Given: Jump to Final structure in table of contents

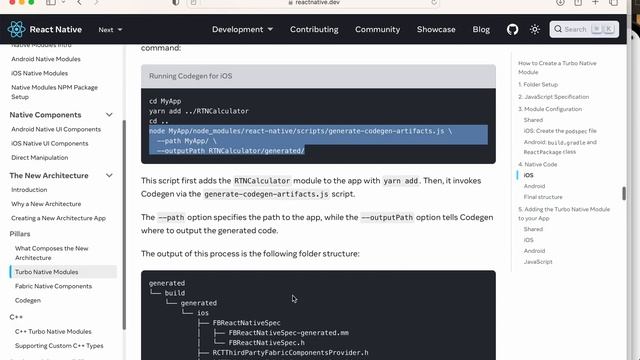Looking at the screenshot, I should 543,197.
